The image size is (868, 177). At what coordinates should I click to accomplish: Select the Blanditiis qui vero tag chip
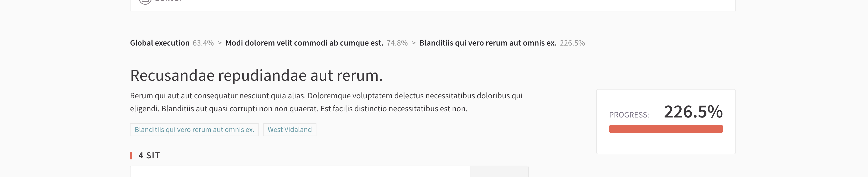point(194,130)
